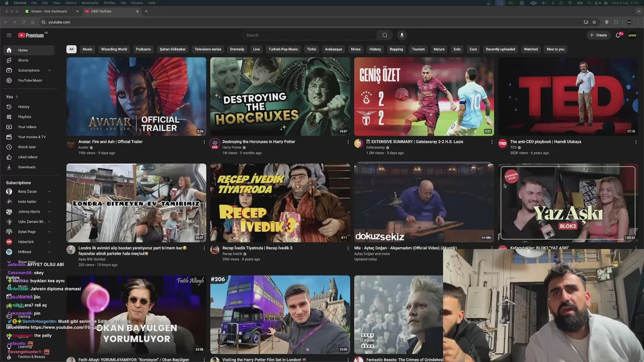Screen dimensions: 644x362
Task: Open Your videos in sidebar
Action: [x=29, y=127]
